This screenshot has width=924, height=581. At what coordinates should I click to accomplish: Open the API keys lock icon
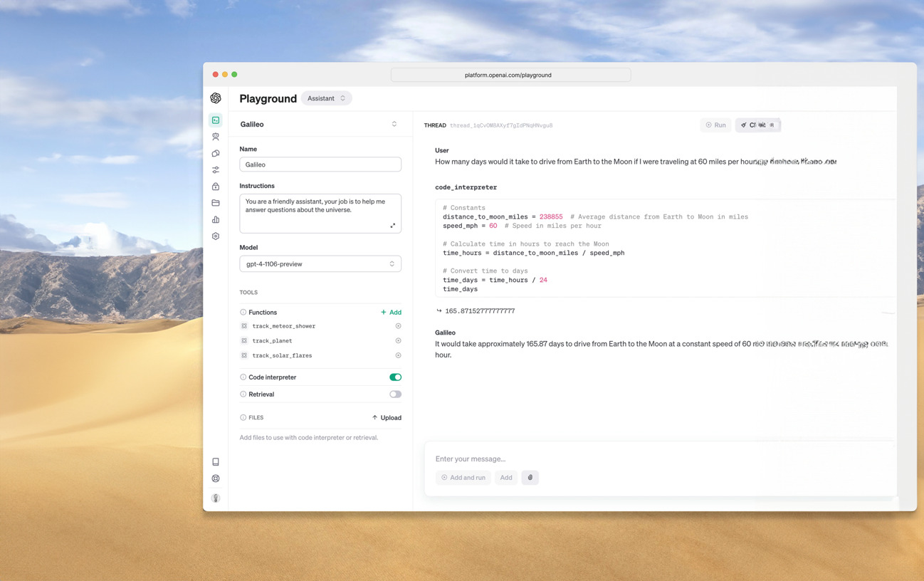tap(216, 187)
